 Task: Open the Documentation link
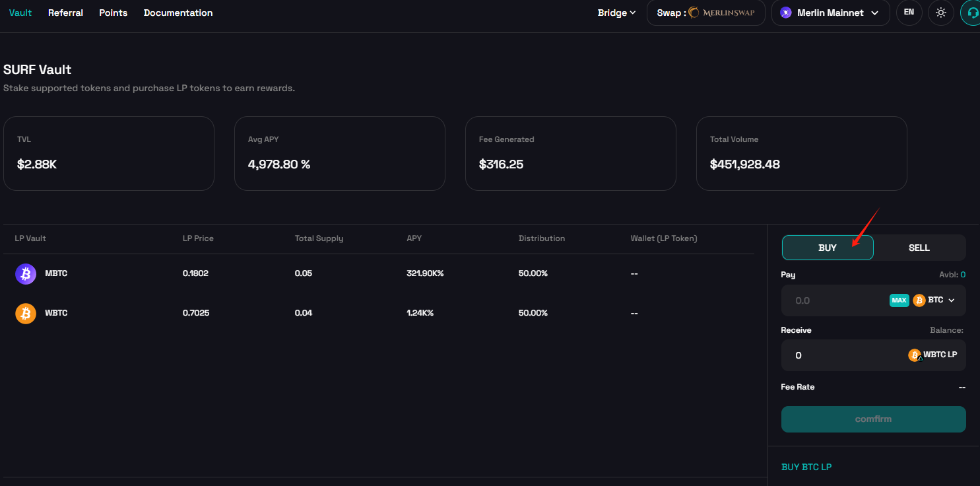pyautogui.click(x=178, y=13)
